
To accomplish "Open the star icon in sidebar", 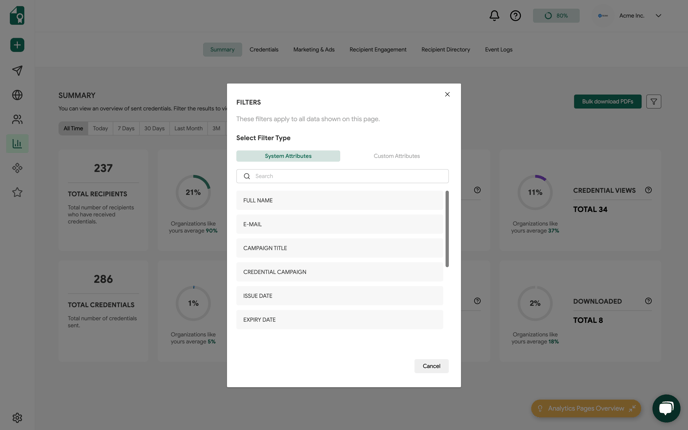I will point(17,192).
